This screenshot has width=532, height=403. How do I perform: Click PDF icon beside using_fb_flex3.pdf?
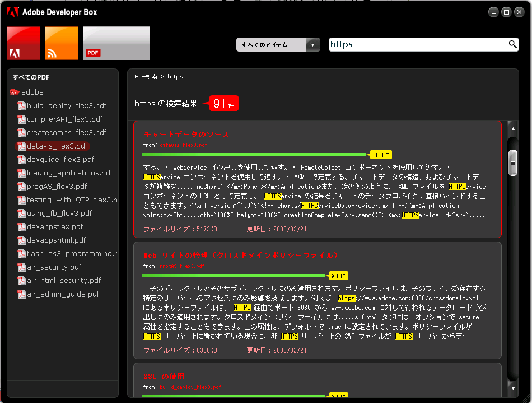tap(21, 213)
